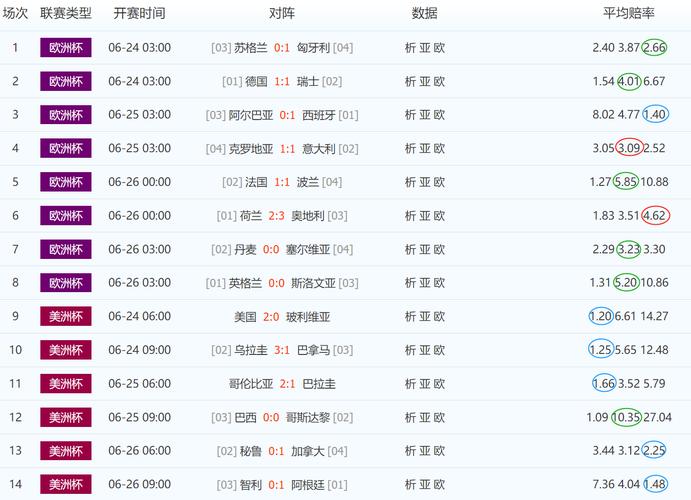Screen dimensions: 691x500
Task: Open 析 link for 秘鲁 vs 加拿大
Action: (410, 451)
